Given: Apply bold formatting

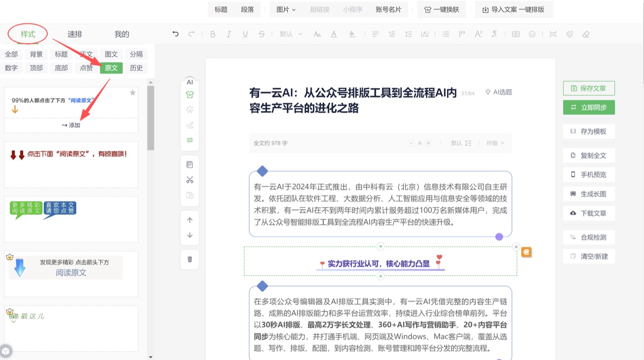Looking at the screenshot, I should (213, 34).
